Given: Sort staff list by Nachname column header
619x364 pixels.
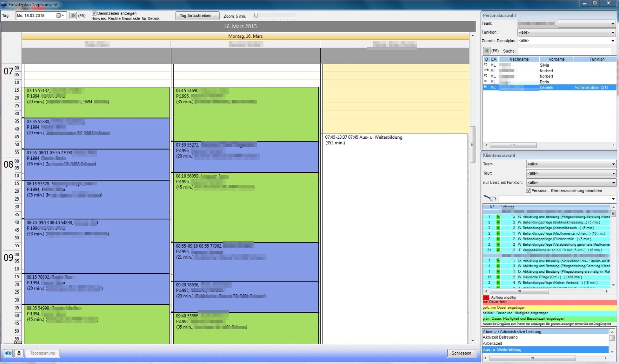Looking at the screenshot, I should click(x=519, y=59).
